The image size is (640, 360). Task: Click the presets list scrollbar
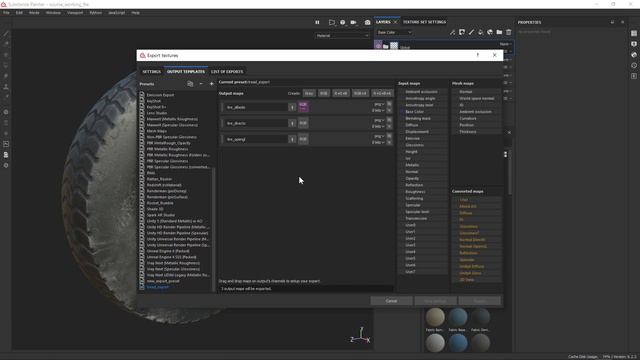click(213, 229)
